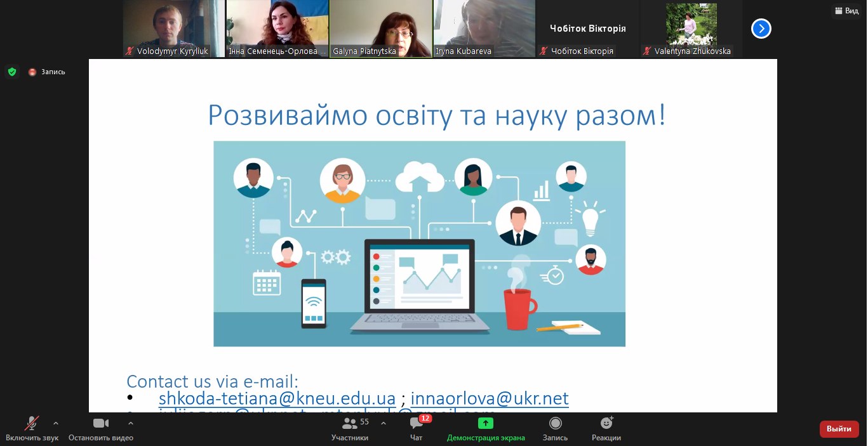Click the green Демонстрация экрана share icon
Screen dimensions: 868x446
486,423
